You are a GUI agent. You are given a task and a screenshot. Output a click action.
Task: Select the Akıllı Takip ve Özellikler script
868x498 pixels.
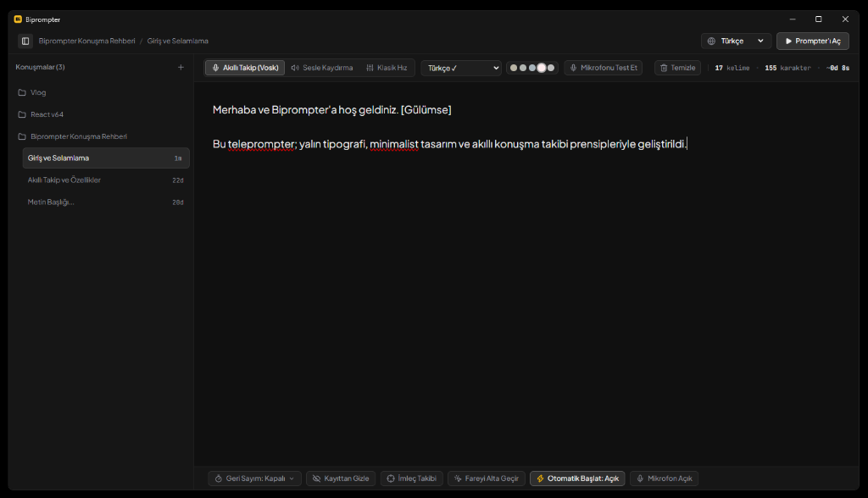coord(106,180)
